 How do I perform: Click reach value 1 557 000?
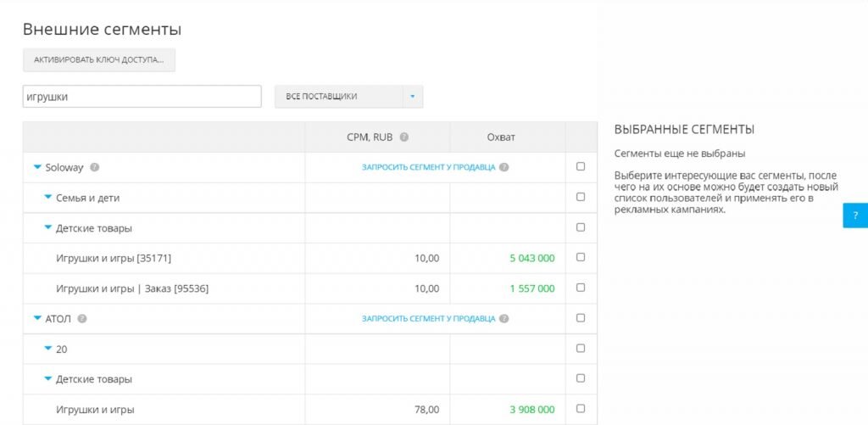pyautogui.click(x=532, y=288)
